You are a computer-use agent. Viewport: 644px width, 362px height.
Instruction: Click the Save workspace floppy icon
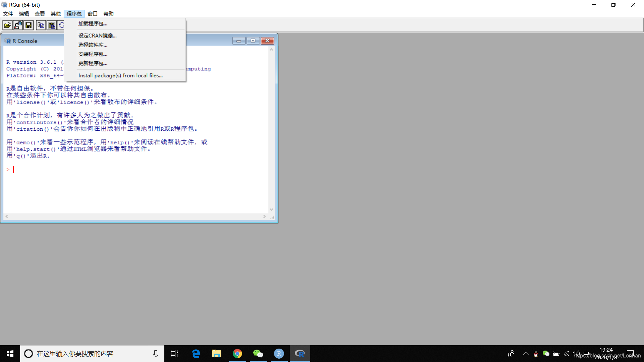point(29,25)
